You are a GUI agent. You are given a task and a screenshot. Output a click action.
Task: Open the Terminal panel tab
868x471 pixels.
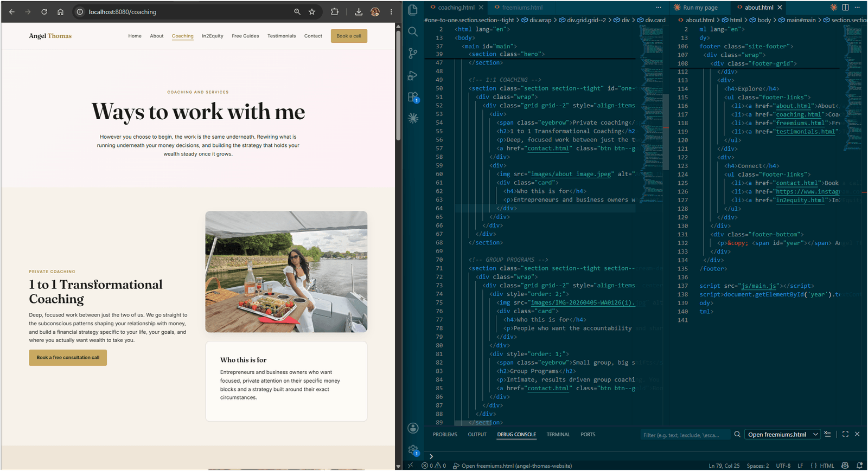point(558,434)
